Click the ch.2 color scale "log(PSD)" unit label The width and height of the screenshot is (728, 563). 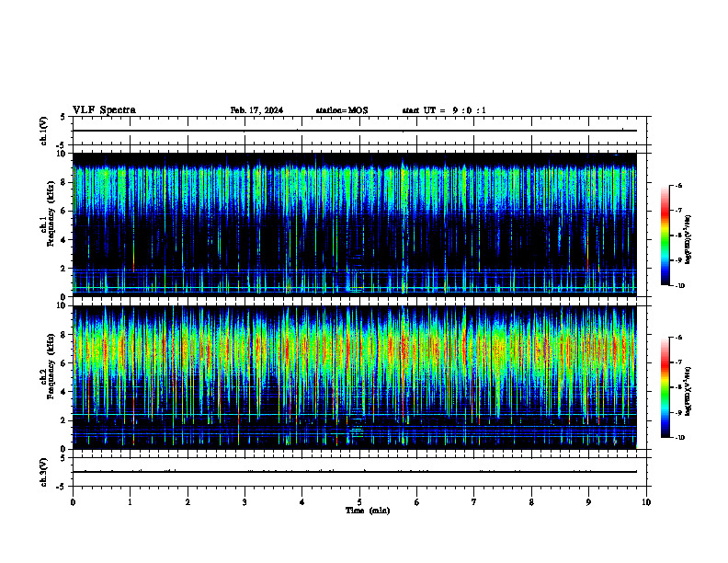[688, 391]
